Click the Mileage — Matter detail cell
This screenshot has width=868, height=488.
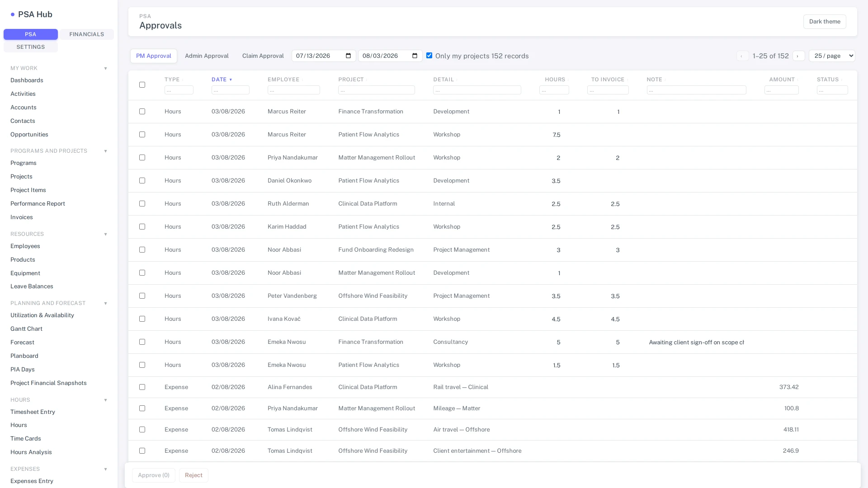coord(457,408)
